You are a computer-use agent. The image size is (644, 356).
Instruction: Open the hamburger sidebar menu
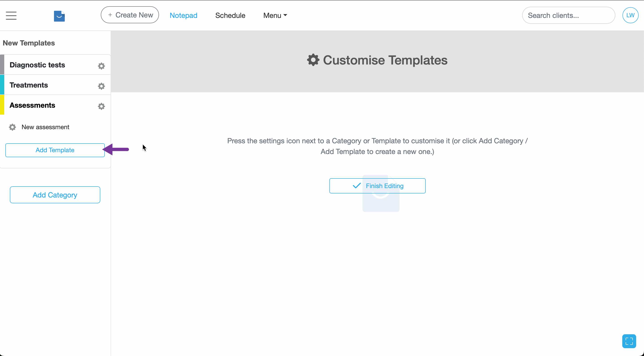click(11, 15)
